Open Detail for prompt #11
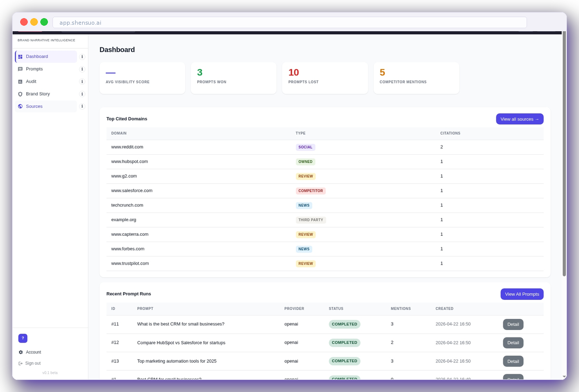579x392 pixels. pos(513,324)
